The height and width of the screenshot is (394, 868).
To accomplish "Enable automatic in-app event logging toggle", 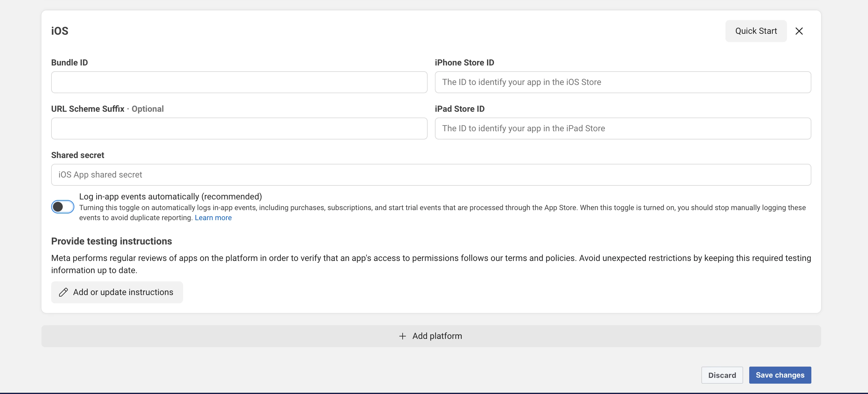I will (x=63, y=207).
